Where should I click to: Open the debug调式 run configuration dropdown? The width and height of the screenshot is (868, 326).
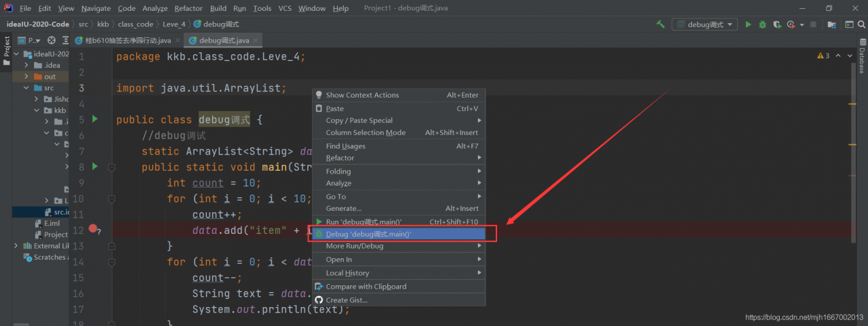pyautogui.click(x=705, y=24)
